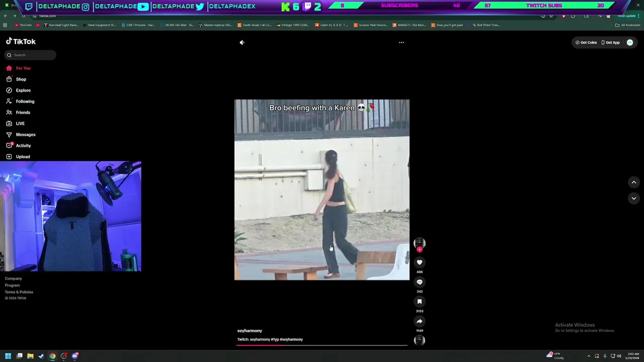Reload the page with refresh icon
The width and height of the screenshot is (644, 362).
pos(23,16)
